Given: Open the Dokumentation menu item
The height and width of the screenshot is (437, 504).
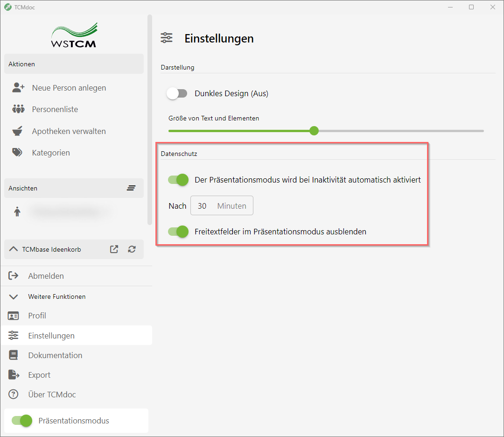Looking at the screenshot, I should tap(55, 355).
